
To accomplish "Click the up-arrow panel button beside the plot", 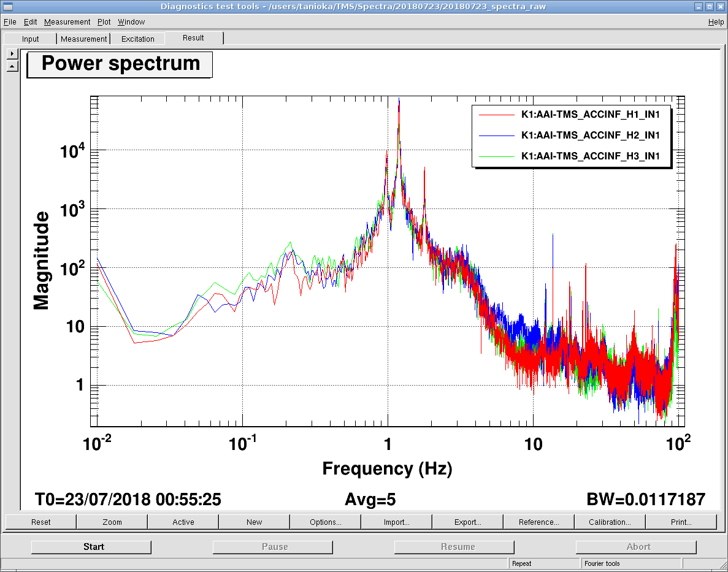I will tap(12, 66).
